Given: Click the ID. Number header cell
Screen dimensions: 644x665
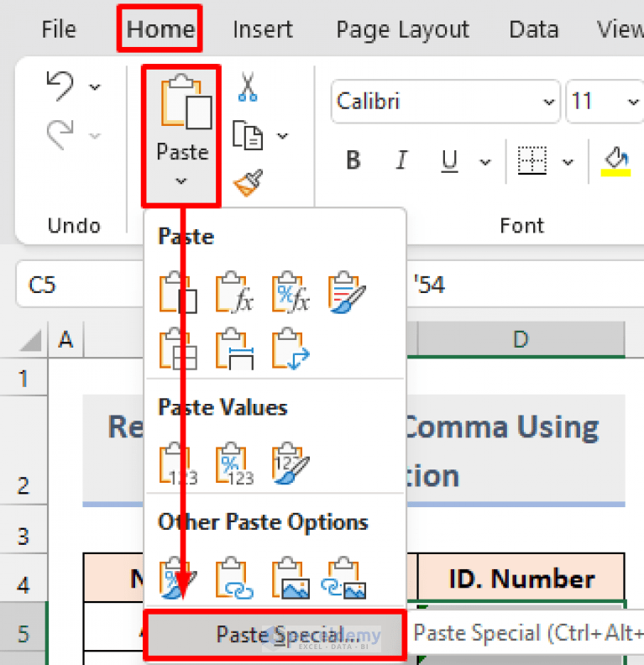Looking at the screenshot, I should [x=521, y=578].
